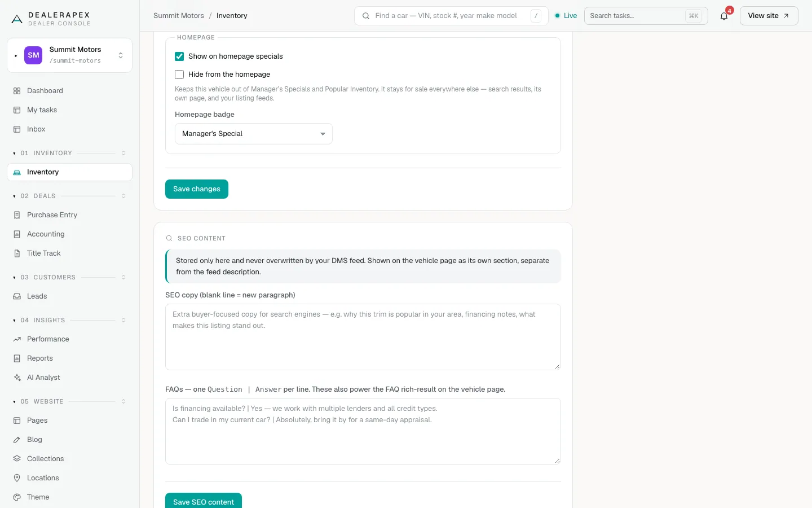Click the DealerApex logo icon
Image resolution: width=812 pixels, height=508 pixels.
pos(17,19)
